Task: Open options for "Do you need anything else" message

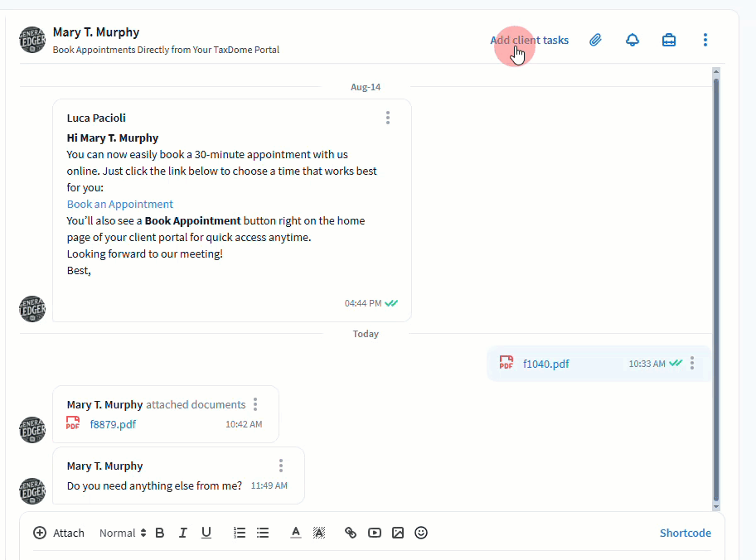Action: pos(281,466)
